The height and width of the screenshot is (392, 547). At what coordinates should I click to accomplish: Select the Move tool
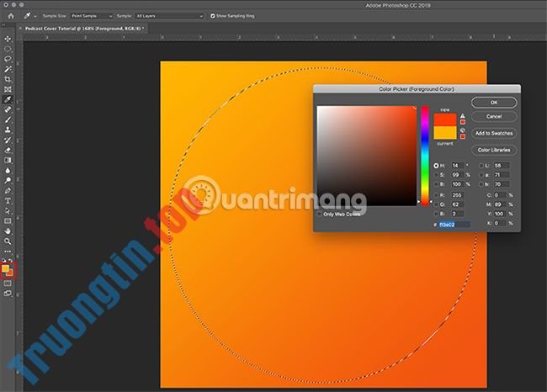(8, 39)
